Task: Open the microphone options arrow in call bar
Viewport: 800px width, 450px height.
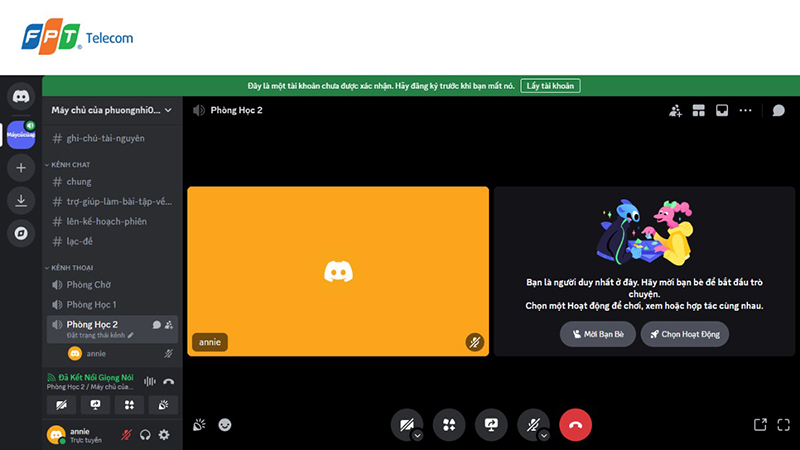Action: coord(545,436)
